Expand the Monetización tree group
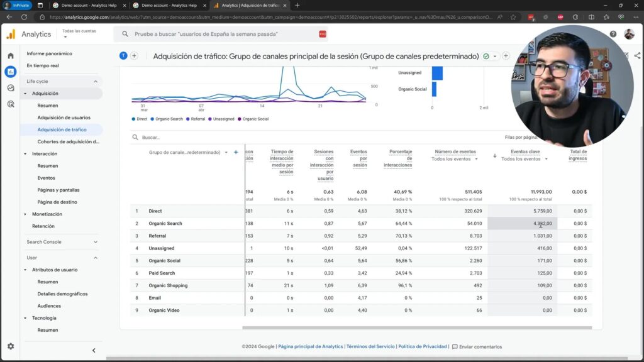 25,214
